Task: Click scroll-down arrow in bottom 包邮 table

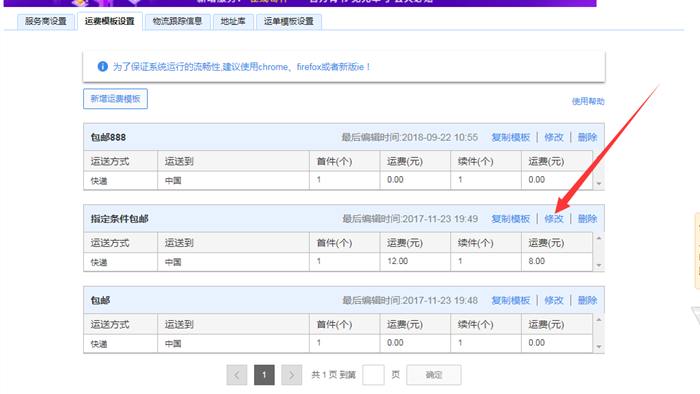Action: (599, 347)
